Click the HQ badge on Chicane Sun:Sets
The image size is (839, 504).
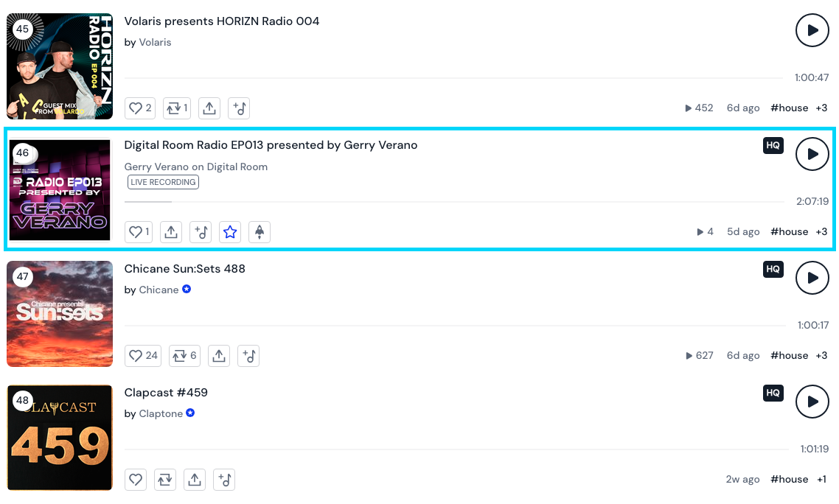[773, 269]
